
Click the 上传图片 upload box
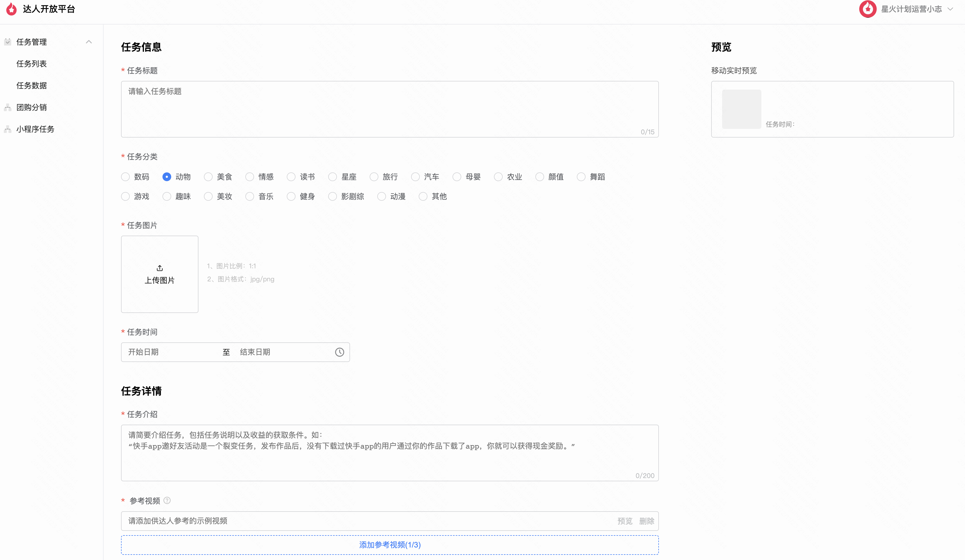[160, 274]
